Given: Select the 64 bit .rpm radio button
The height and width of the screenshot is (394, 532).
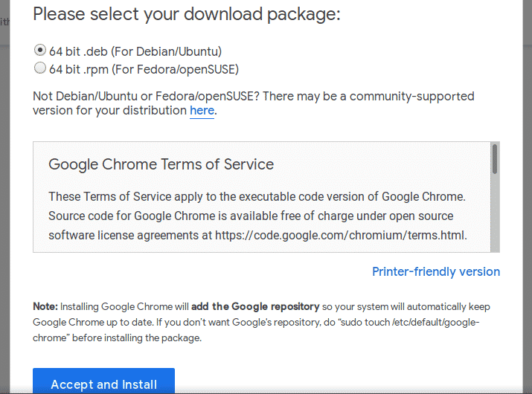Looking at the screenshot, I should (x=39, y=69).
